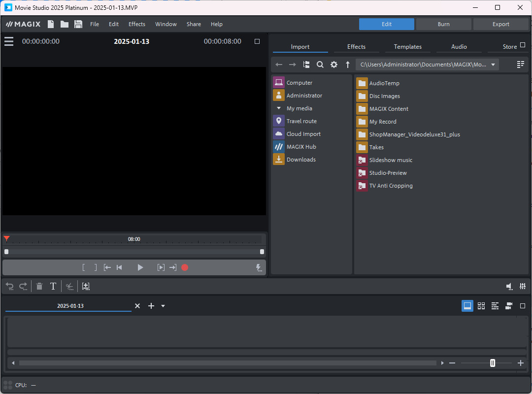Click the blue Edit mode button
This screenshot has height=394, width=532.
pos(387,24)
